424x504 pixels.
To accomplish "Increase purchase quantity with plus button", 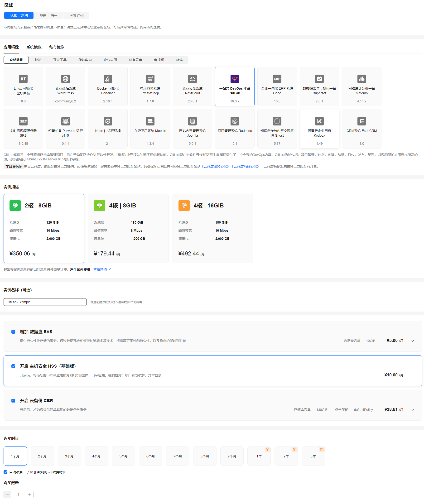I will (x=29, y=494).
